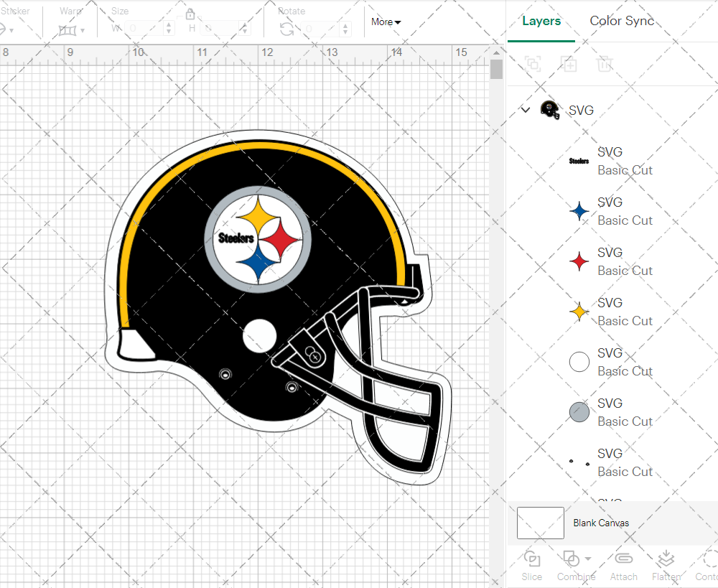Click the Slice tool icon
This screenshot has height=588, width=718.
(532, 559)
